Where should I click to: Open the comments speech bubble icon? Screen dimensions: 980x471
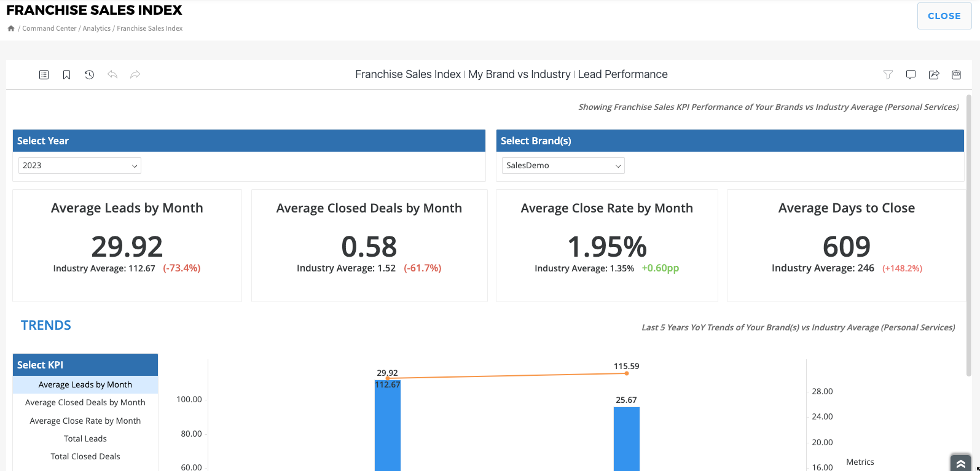point(911,75)
